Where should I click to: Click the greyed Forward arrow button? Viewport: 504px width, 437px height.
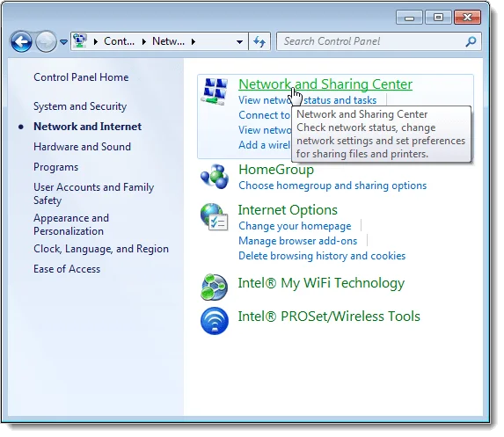coord(46,42)
